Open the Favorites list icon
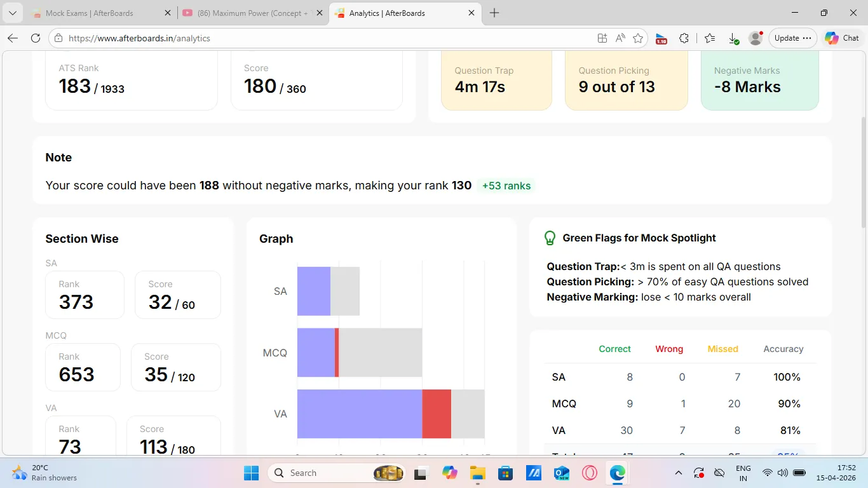Viewport: 868px width, 488px height. coord(710,38)
